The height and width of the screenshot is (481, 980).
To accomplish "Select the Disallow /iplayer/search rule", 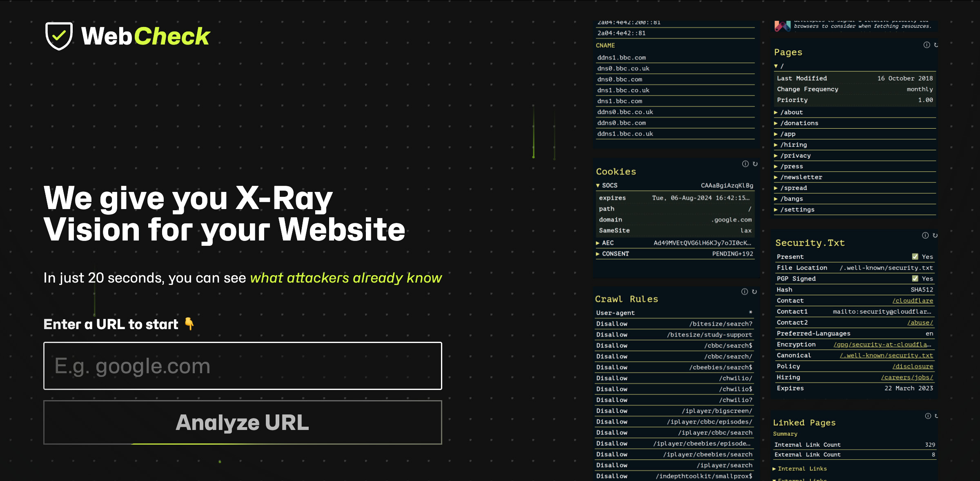I will (x=674, y=465).
